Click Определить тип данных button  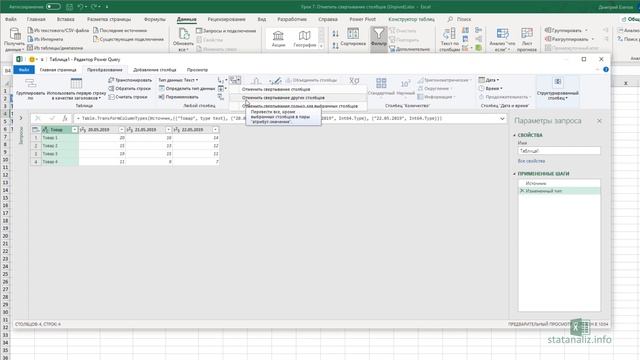pos(187,89)
